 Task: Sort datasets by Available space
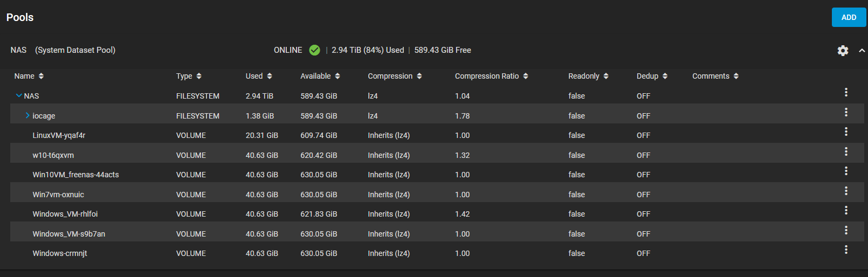(x=320, y=76)
